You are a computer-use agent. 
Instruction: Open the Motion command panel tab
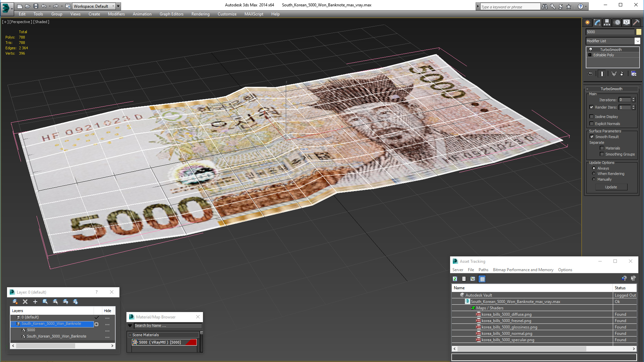click(617, 22)
